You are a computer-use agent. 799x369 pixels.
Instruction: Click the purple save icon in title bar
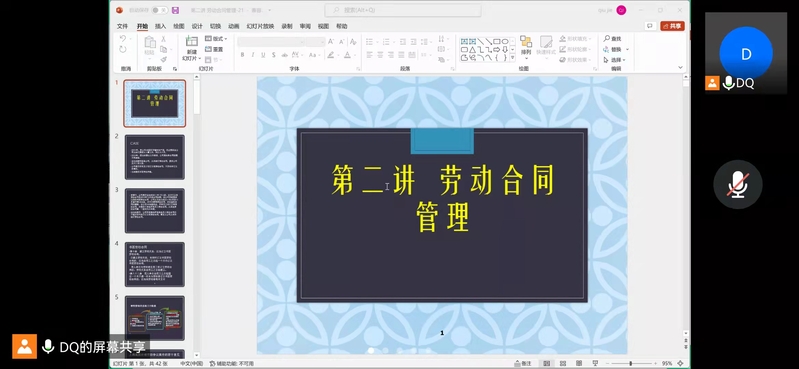175,10
